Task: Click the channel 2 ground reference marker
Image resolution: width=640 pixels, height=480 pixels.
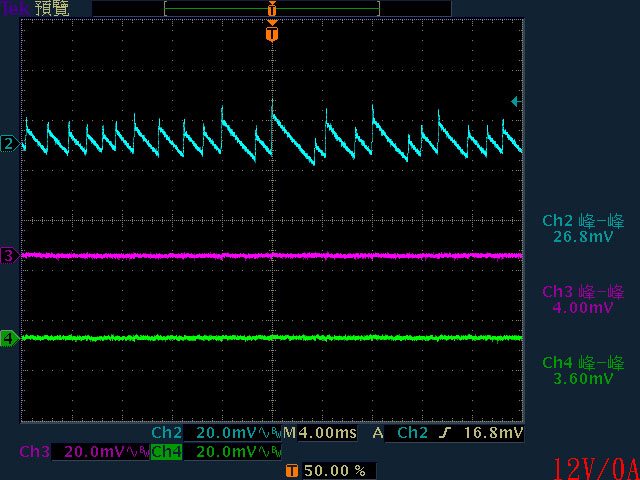Action: tap(9, 144)
